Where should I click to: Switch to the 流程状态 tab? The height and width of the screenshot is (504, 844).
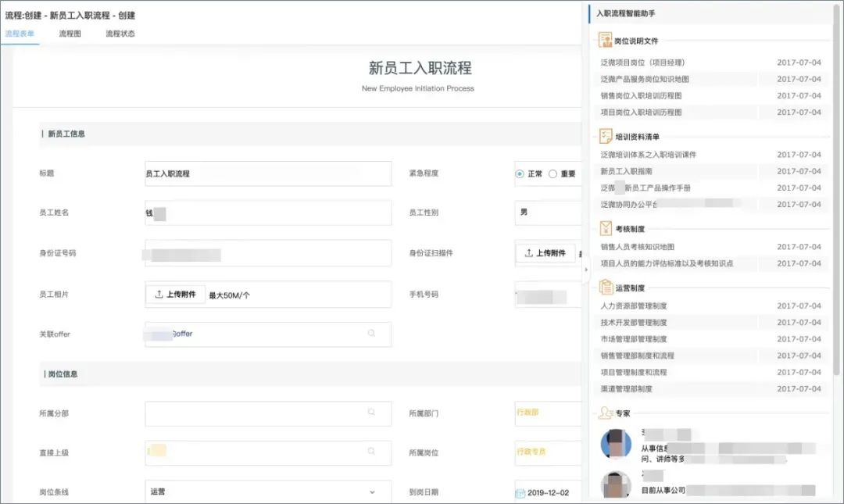120,34
